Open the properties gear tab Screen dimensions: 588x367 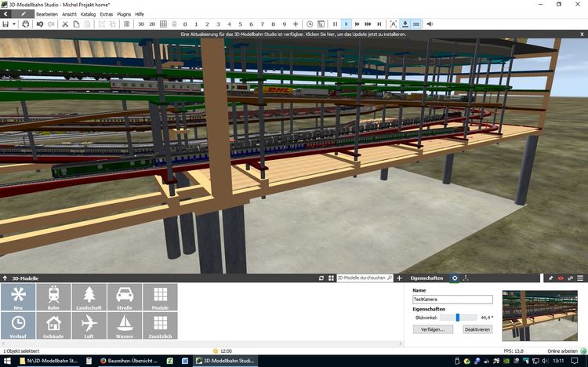(455, 278)
